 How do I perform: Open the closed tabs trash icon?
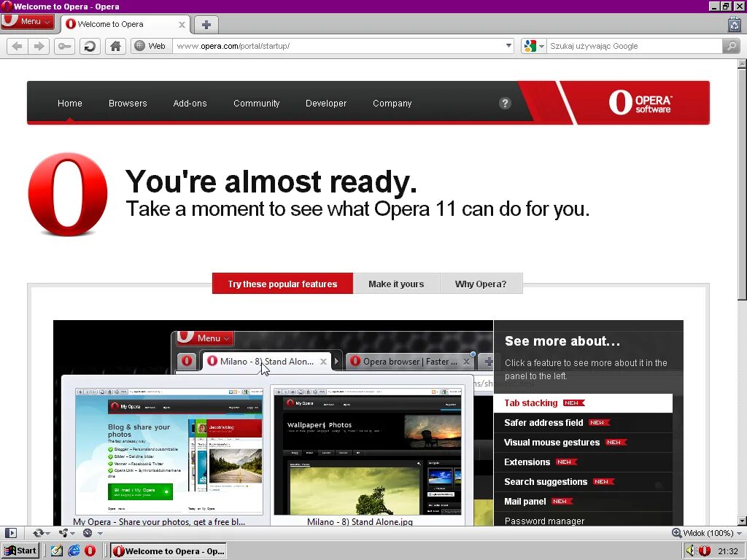point(734,24)
